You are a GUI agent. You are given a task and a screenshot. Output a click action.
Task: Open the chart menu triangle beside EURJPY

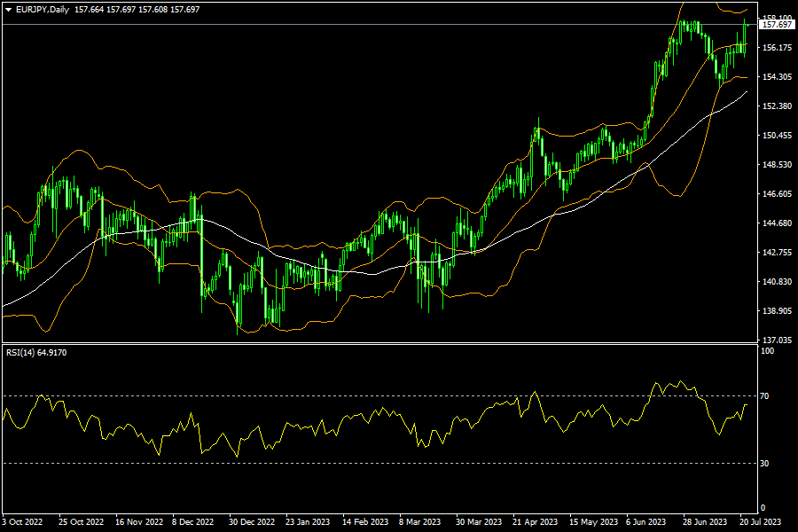click(x=9, y=10)
